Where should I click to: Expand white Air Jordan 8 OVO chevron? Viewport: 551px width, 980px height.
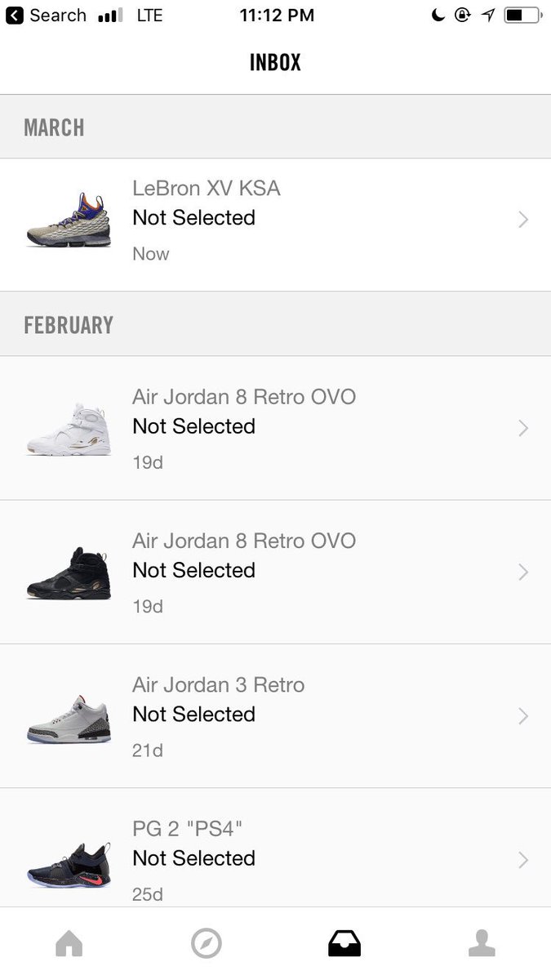tap(523, 429)
